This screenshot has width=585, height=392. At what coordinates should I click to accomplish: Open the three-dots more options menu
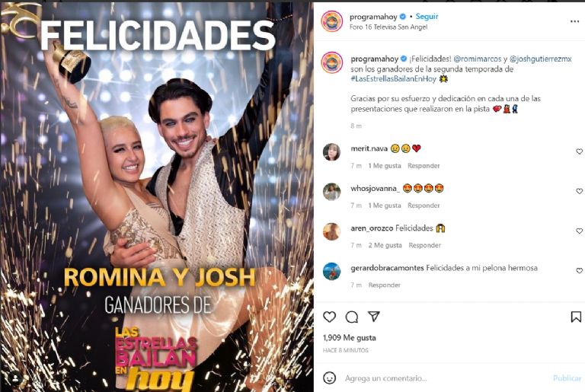[x=574, y=21]
